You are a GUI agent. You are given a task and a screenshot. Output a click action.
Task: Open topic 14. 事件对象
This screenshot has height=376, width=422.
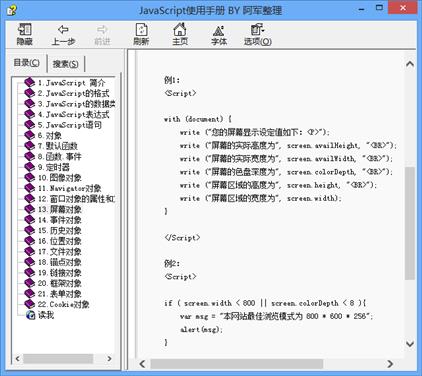60,220
